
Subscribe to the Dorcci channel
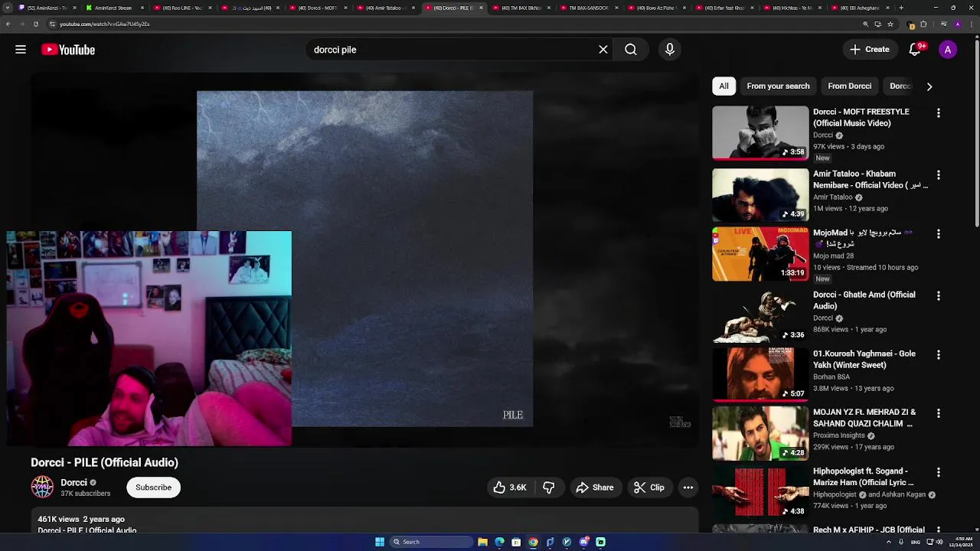coord(153,487)
